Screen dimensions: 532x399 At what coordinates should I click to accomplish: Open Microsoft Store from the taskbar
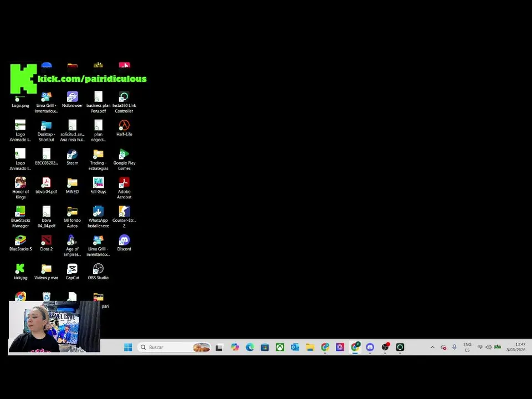pyautogui.click(x=265, y=347)
